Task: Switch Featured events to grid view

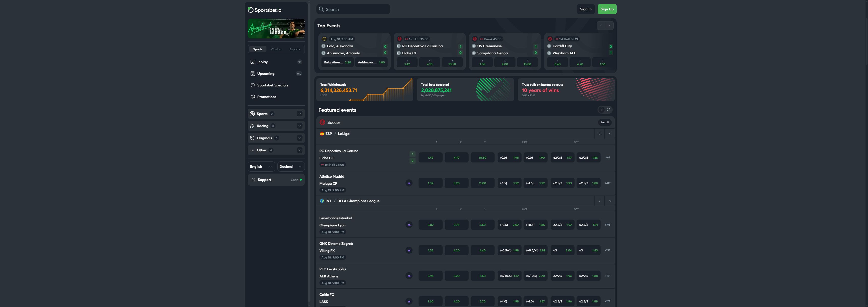Action: [609, 110]
